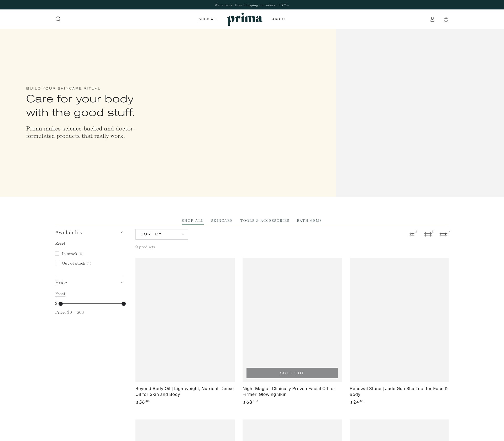
Task: Collapse the Availability filter section
Action: click(89, 233)
